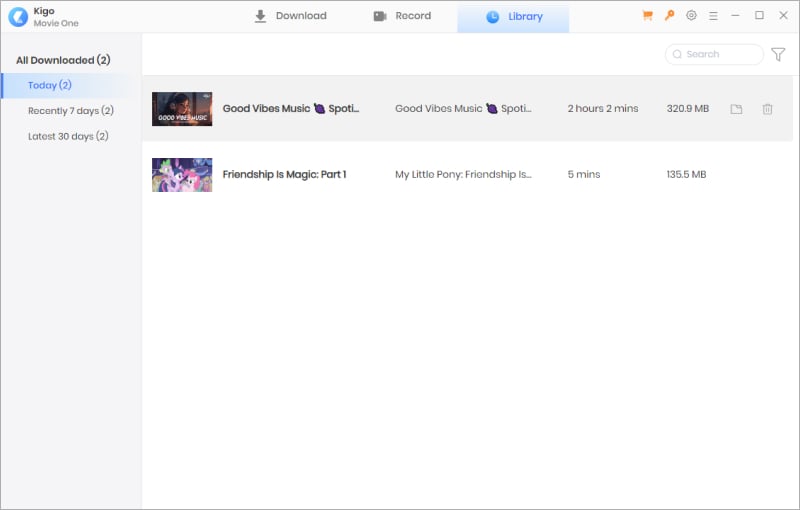This screenshot has width=800, height=510.
Task: Click the second Good Vibes Music album text
Action: click(x=463, y=109)
